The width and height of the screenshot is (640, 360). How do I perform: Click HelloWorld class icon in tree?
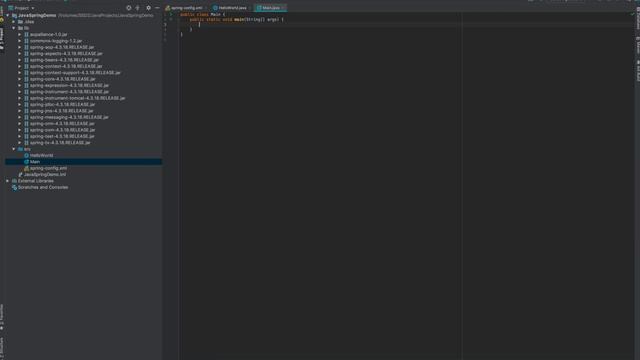coord(26,155)
